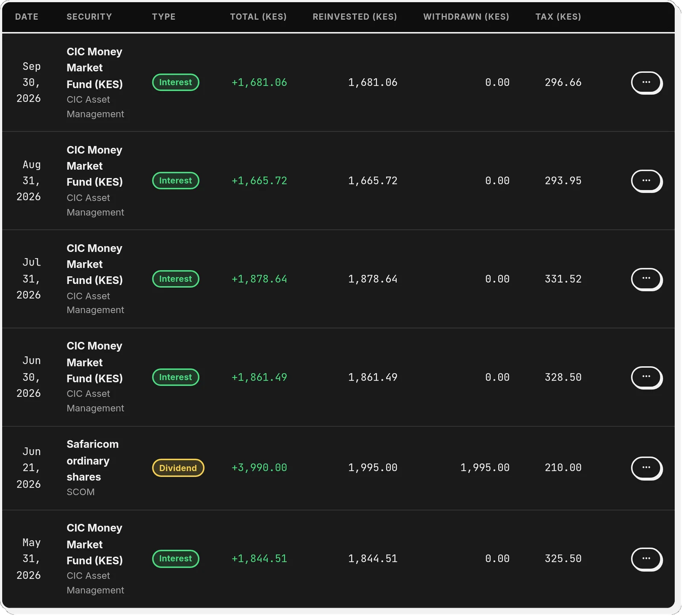Screen dimensions: 682x616
Task: Sort by the TYPE column header
Action: pos(164,17)
